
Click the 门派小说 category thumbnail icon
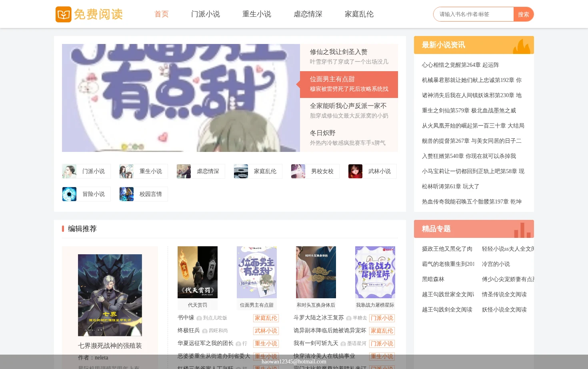coord(69,171)
